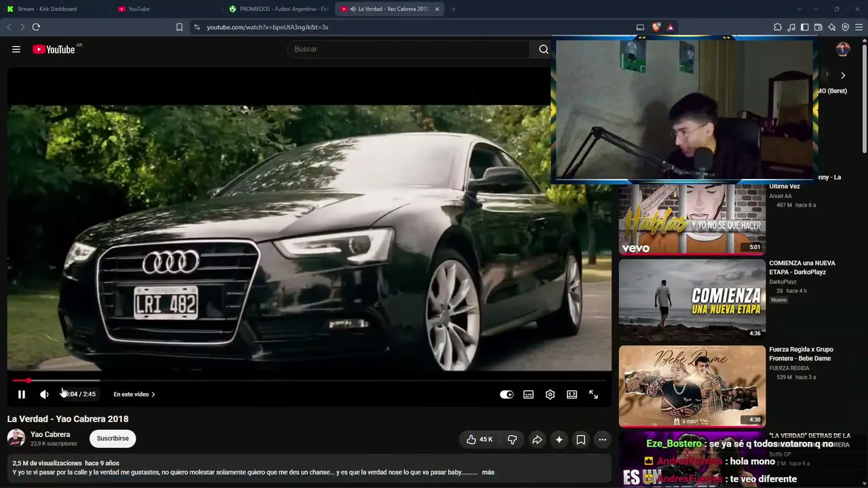Expand the 'En este video' chapters panel
The image size is (868, 488).
[134, 394]
